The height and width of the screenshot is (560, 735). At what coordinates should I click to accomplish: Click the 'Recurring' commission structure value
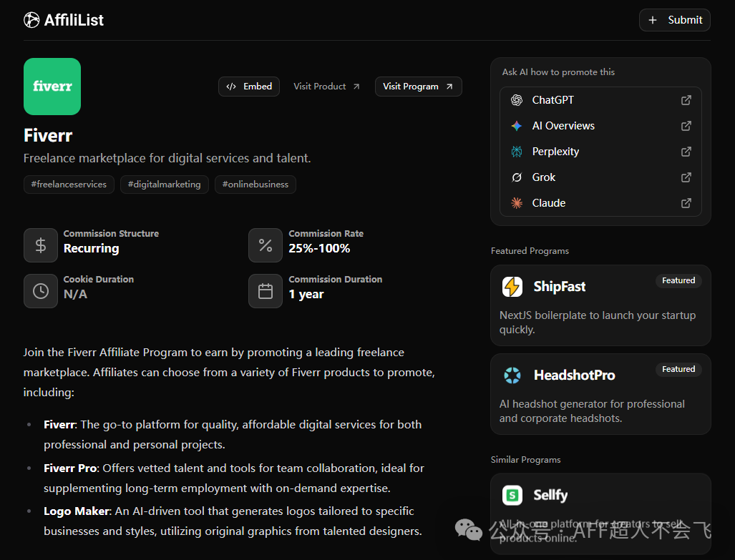[92, 248]
